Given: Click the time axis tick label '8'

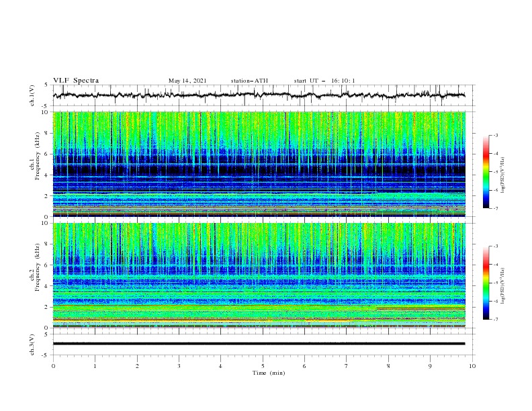Looking at the screenshot, I should [388, 366].
